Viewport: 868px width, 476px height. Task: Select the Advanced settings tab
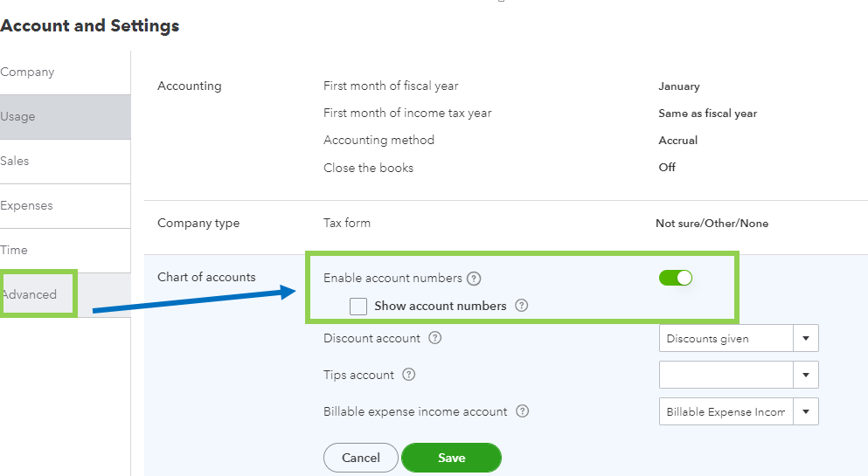pos(30,294)
